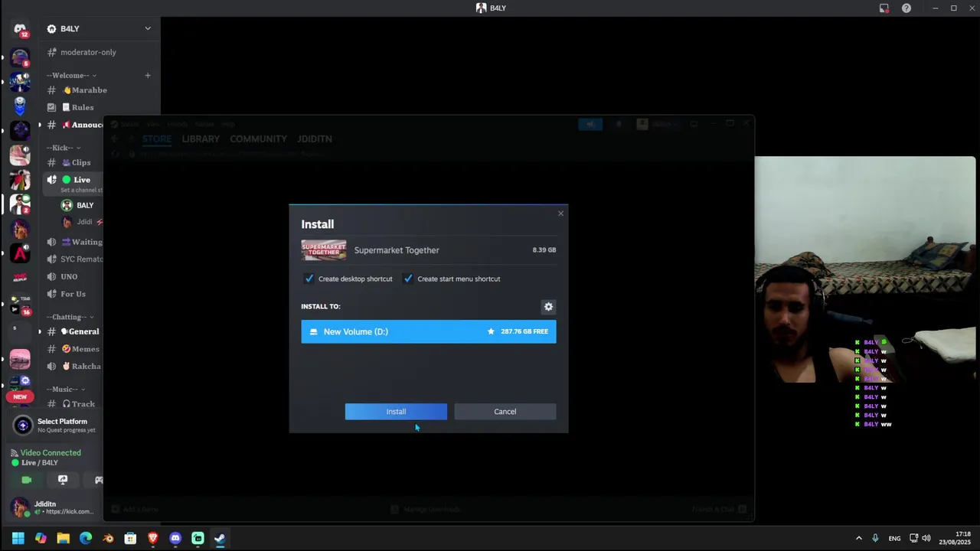Click Select Platform quest icon
This screenshot has height=551, width=980.
[x=23, y=425]
